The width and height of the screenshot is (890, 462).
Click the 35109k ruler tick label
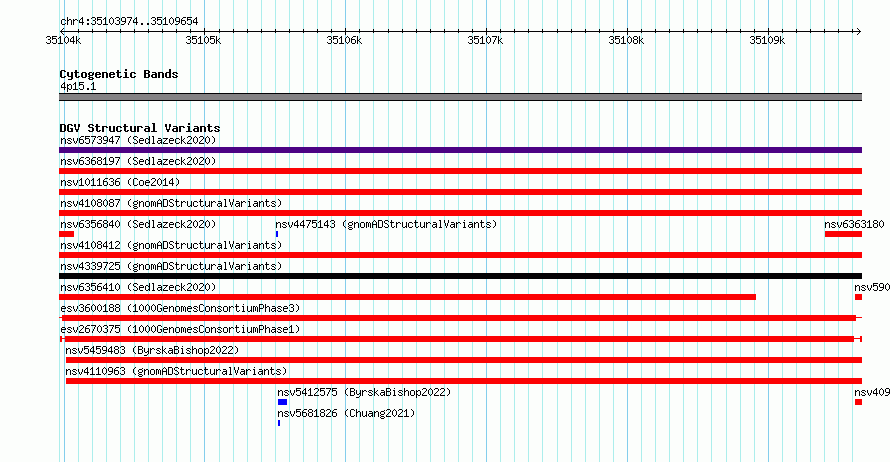(767, 40)
